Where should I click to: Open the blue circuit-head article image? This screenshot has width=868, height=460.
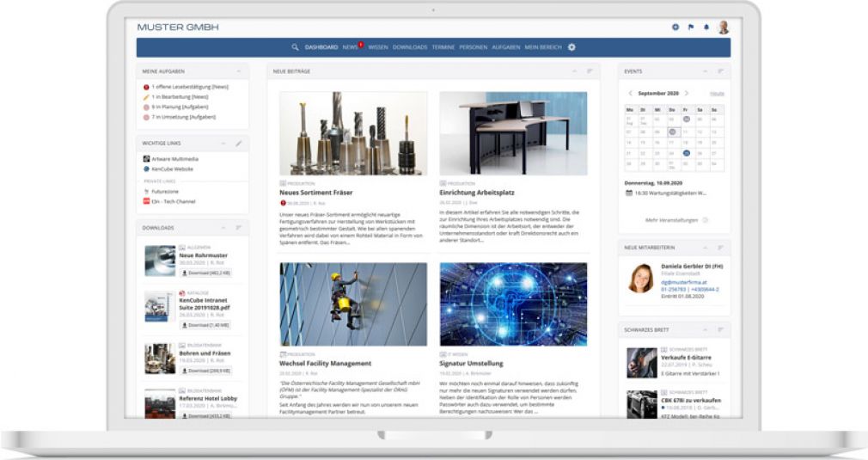point(513,304)
